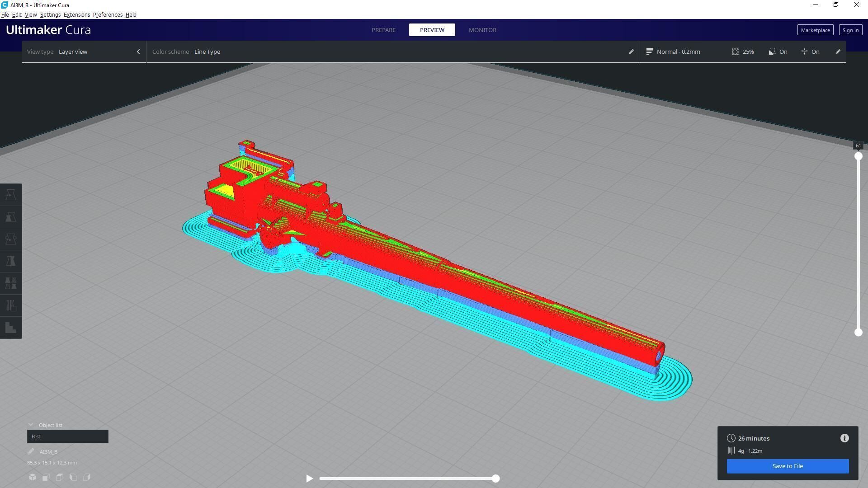The height and width of the screenshot is (488, 868).
Task: Open the Marketplace button
Action: [815, 30]
